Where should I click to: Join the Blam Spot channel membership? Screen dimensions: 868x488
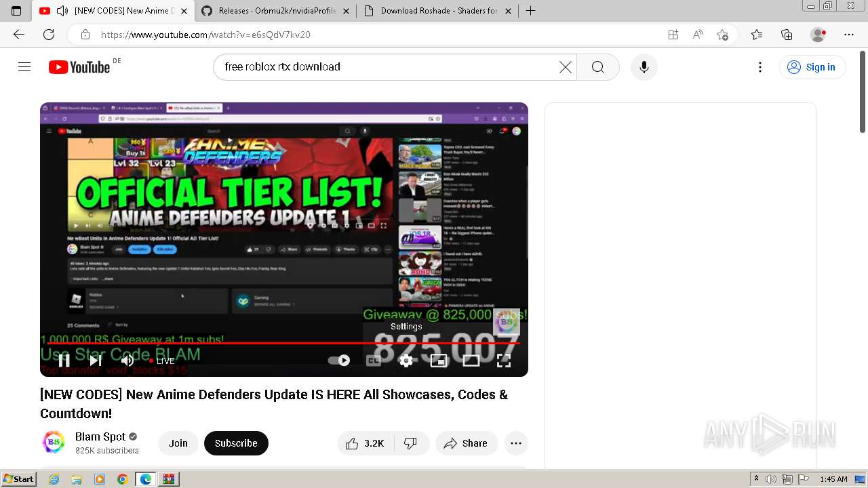click(178, 443)
